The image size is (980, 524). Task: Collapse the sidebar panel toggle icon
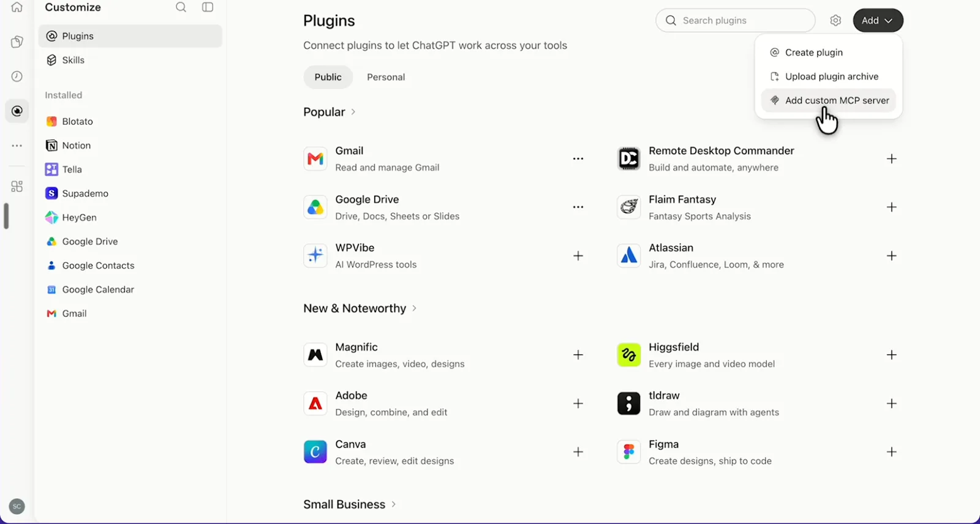click(208, 7)
